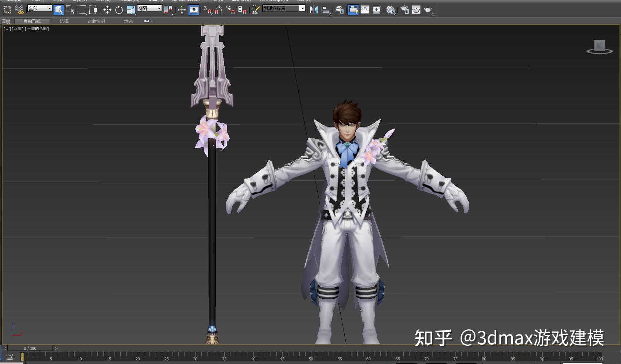Activate the Select and Scale tool
The height and width of the screenshot is (364, 621).
(x=131, y=10)
